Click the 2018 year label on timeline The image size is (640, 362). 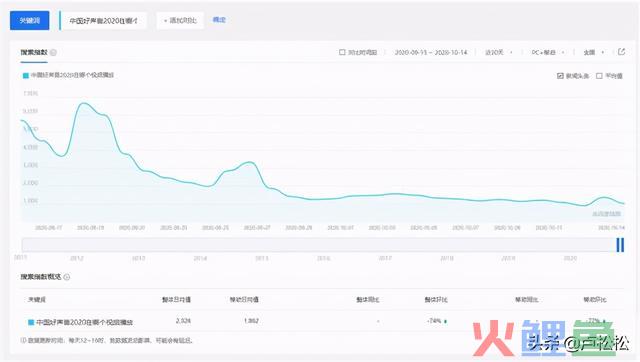pyautogui.click(x=447, y=258)
